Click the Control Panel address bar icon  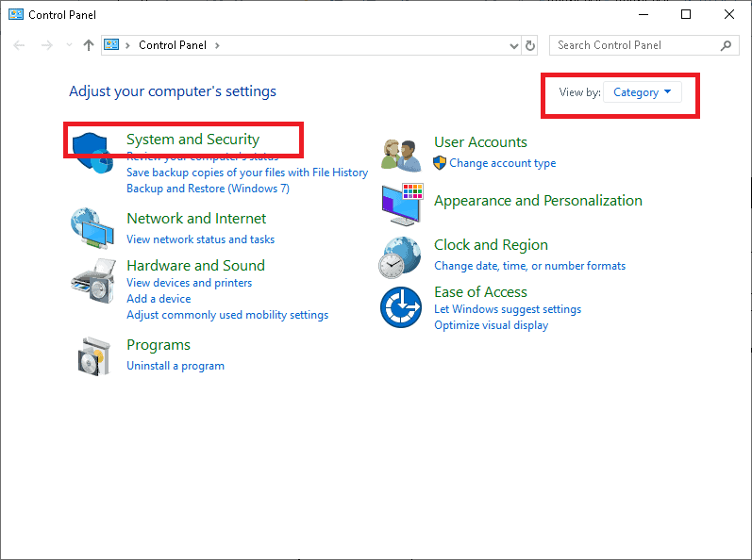click(111, 45)
